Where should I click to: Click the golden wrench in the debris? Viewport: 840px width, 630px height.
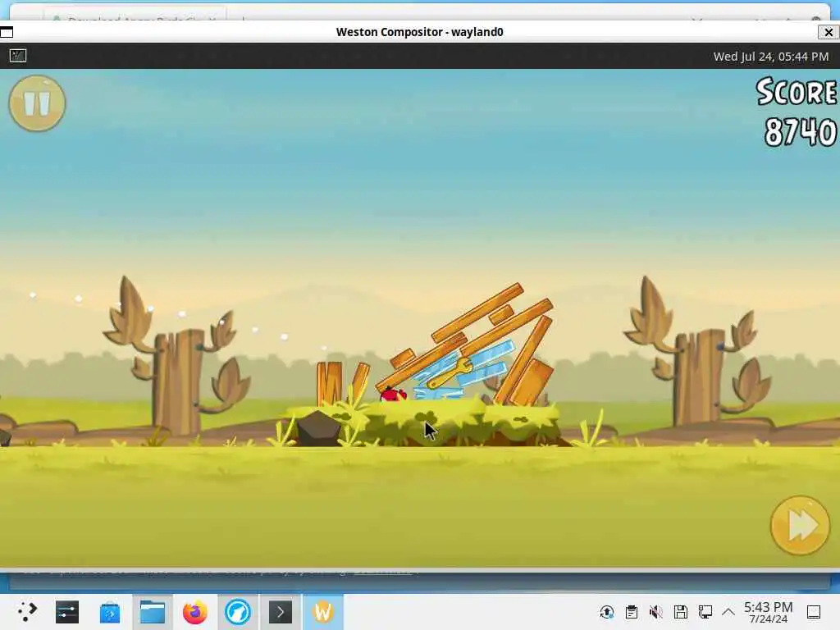pos(450,373)
